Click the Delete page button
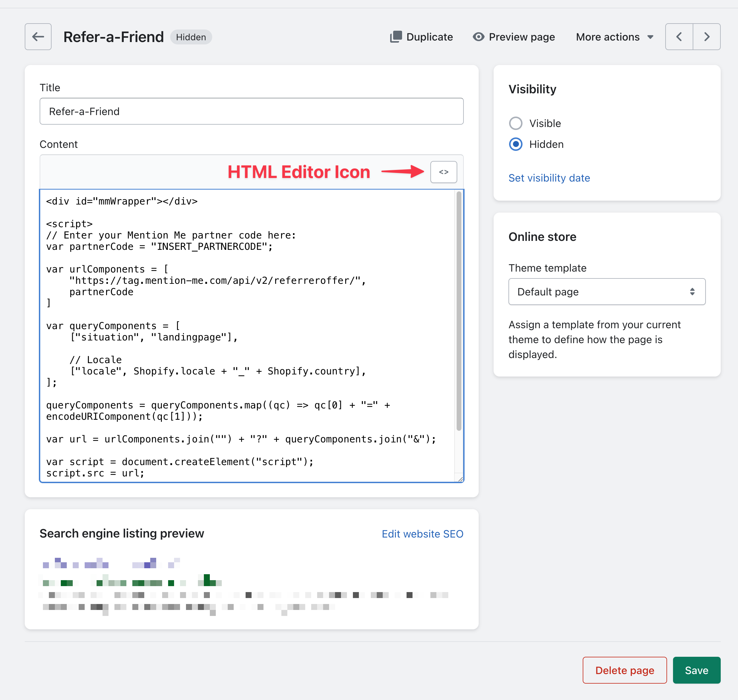The width and height of the screenshot is (738, 700). pyautogui.click(x=624, y=670)
